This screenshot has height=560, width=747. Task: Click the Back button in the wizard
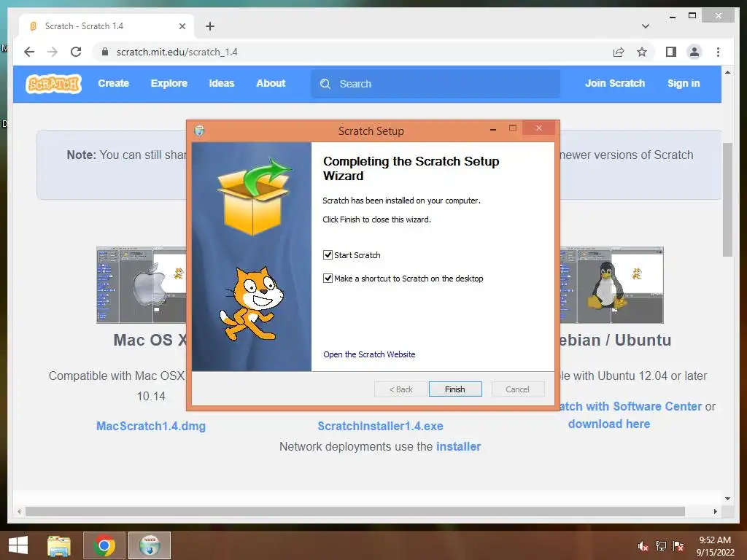[400, 389]
